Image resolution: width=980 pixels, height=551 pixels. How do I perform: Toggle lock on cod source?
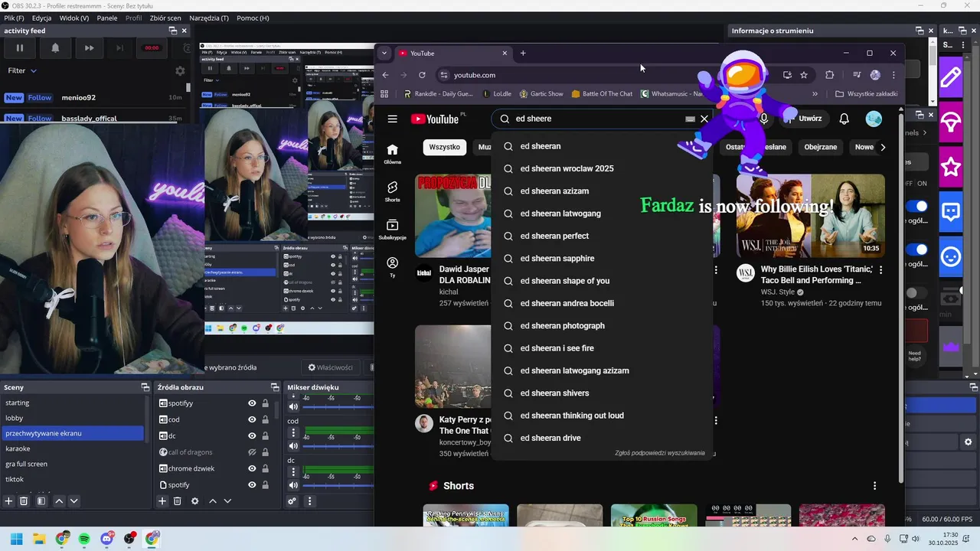tap(265, 419)
